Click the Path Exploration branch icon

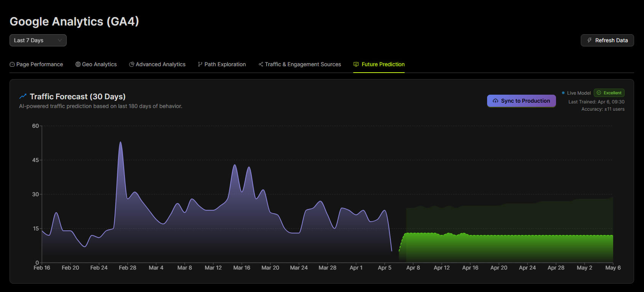pos(200,64)
